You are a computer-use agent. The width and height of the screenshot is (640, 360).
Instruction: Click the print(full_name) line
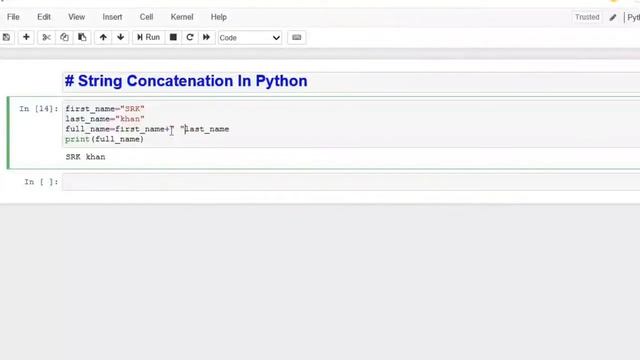[x=104, y=140]
